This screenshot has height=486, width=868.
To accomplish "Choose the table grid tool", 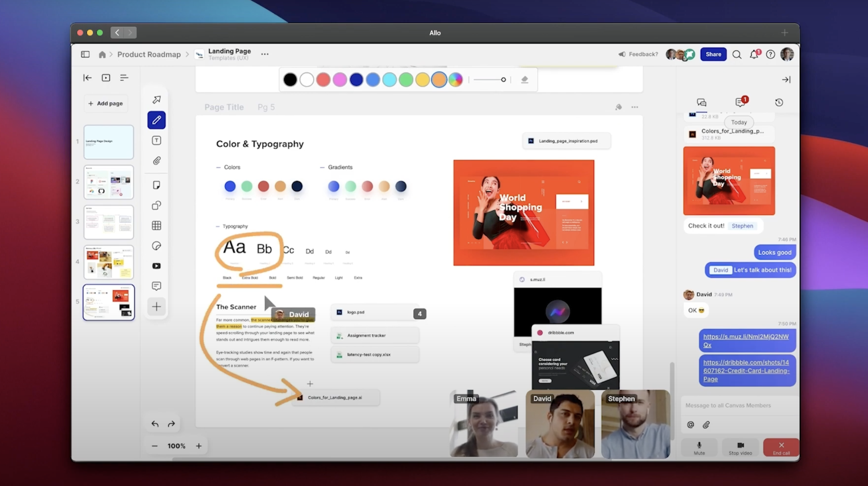I will tap(156, 226).
